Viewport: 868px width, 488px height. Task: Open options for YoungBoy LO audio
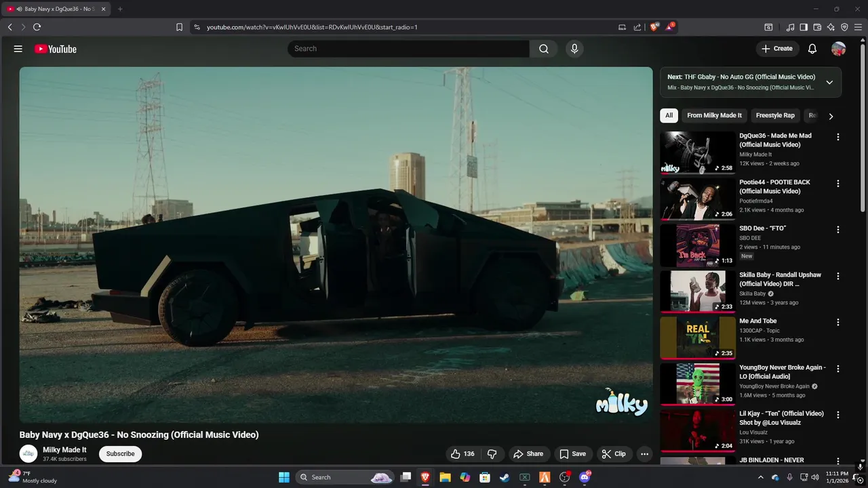tap(837, 369)
